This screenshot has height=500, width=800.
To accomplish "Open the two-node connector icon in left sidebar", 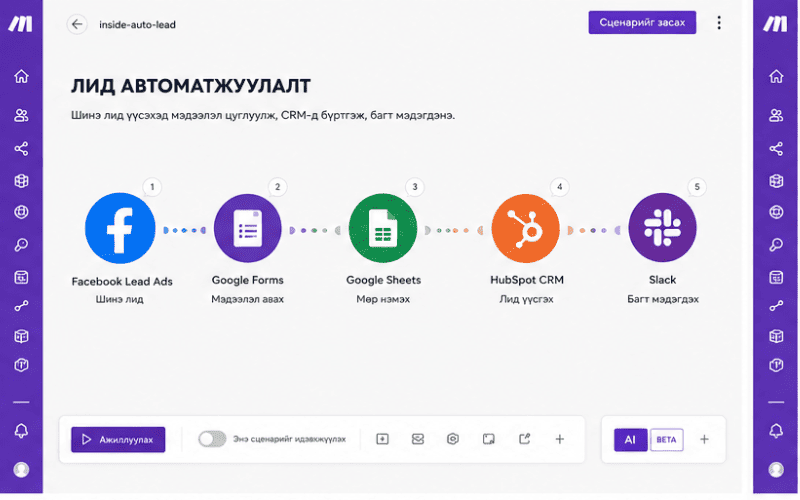I will (21, 306).
